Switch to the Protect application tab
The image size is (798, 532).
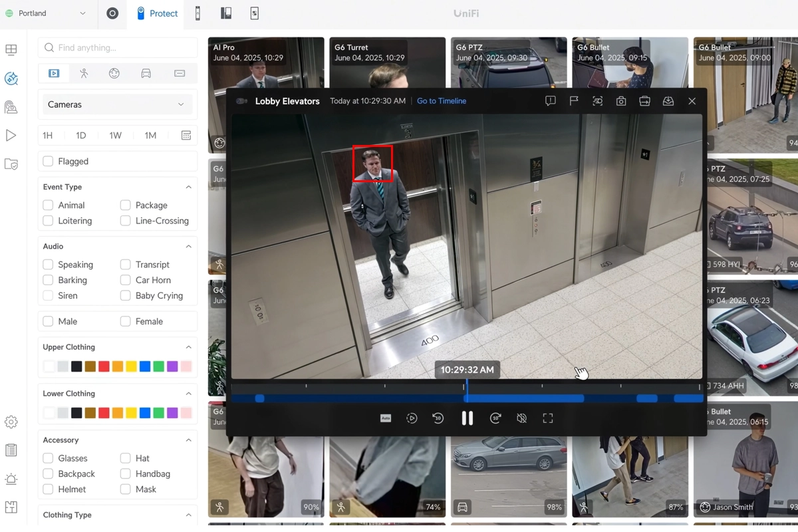pyautogui.click(x=157, y=13)
